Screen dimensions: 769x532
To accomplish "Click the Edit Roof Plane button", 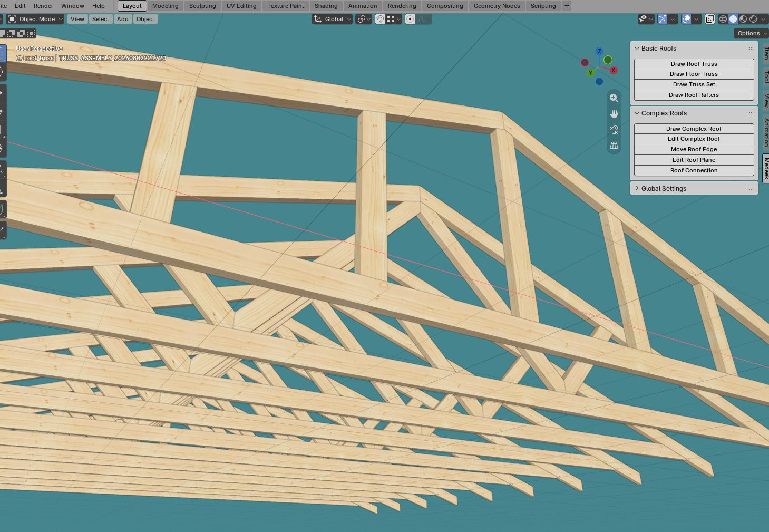I will [694, 160].
